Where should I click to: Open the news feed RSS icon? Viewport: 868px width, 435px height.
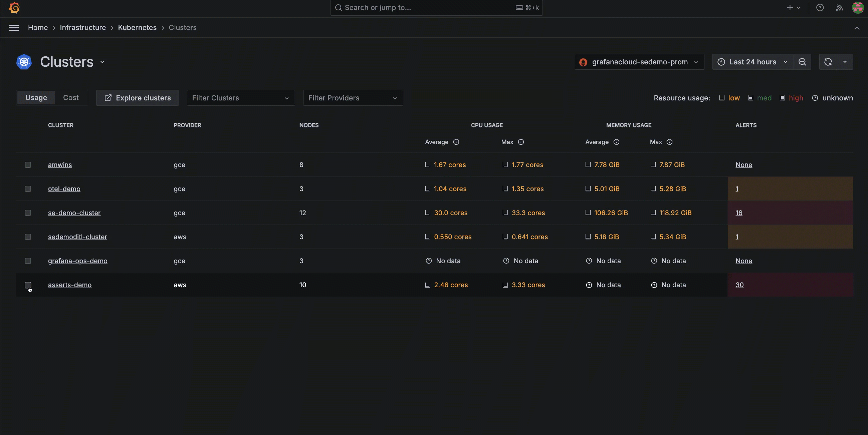click(839, 7)
